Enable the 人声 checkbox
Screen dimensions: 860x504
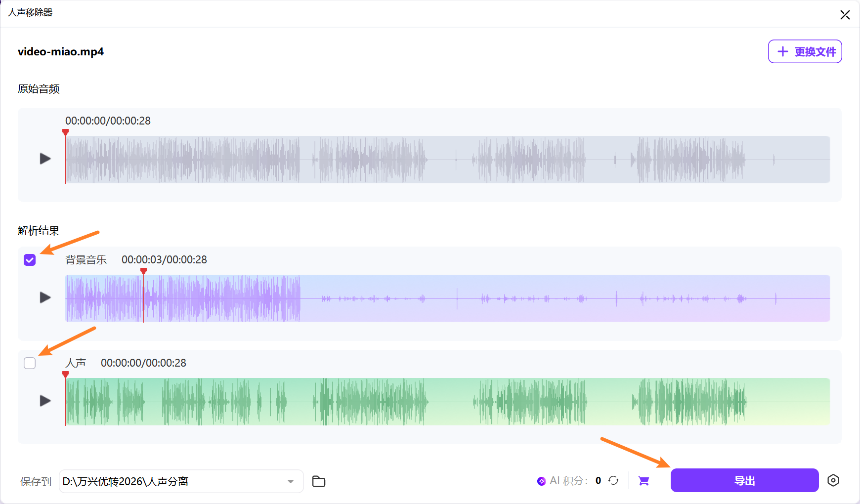pos(30,363)
